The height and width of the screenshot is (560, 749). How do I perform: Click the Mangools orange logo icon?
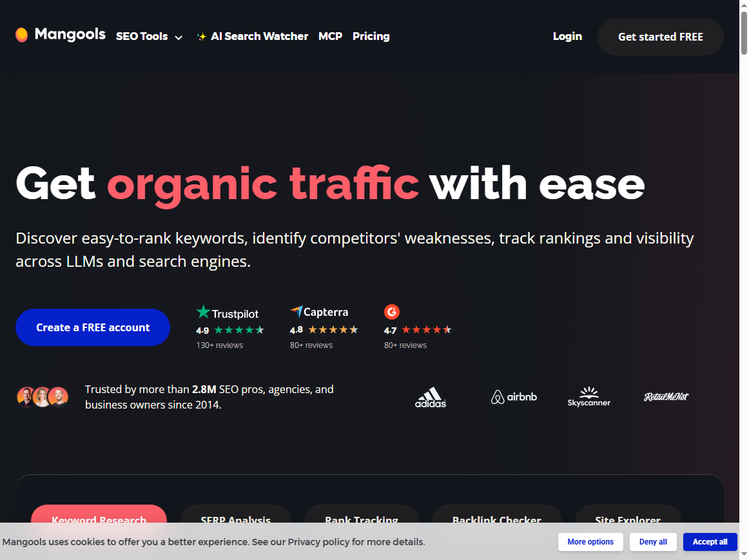click(21, 35)
